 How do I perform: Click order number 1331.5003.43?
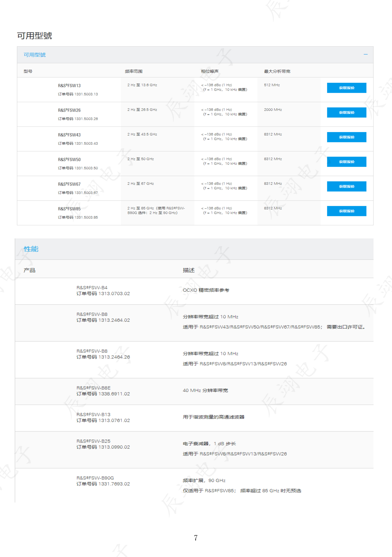(86, 143)
